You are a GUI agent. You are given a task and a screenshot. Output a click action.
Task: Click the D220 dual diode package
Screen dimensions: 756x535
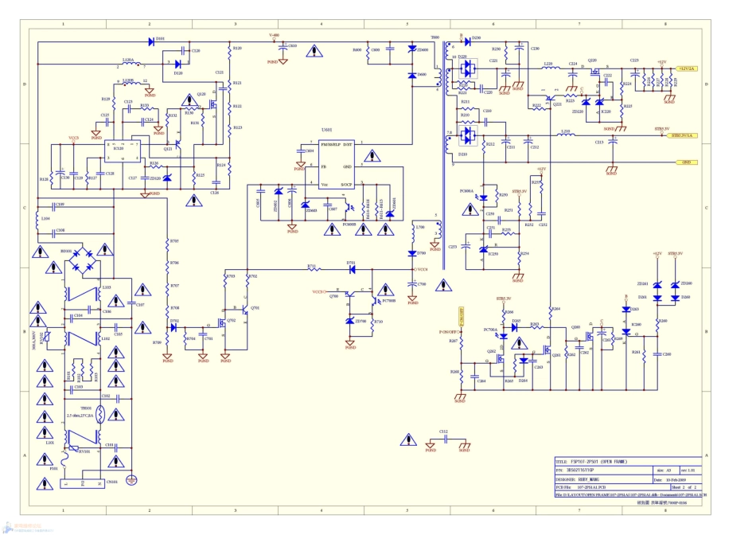[470, 69]
